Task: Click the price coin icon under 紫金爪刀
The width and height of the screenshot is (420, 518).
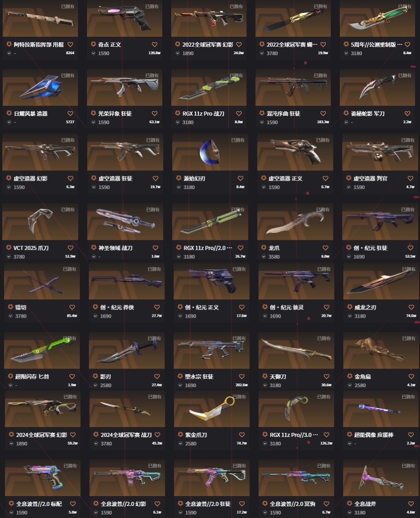Action: [x=181, y=443]
